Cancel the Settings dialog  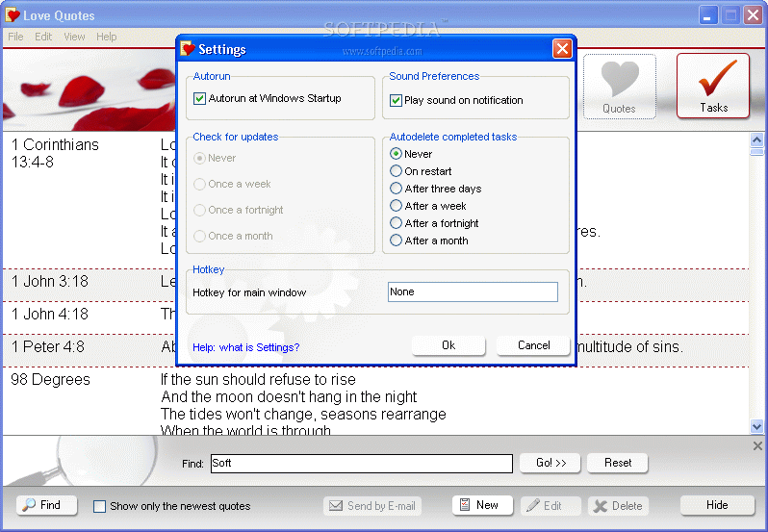tap(533, 345)
